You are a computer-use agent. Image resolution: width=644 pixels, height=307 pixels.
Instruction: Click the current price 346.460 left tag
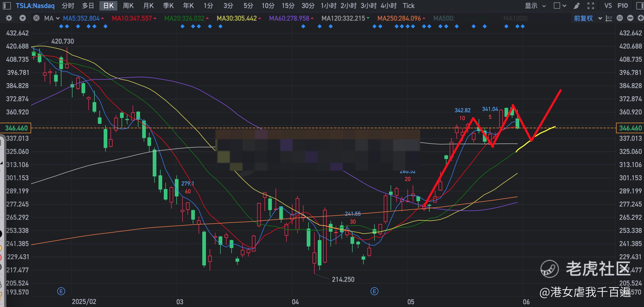click(x=16, y=128)
